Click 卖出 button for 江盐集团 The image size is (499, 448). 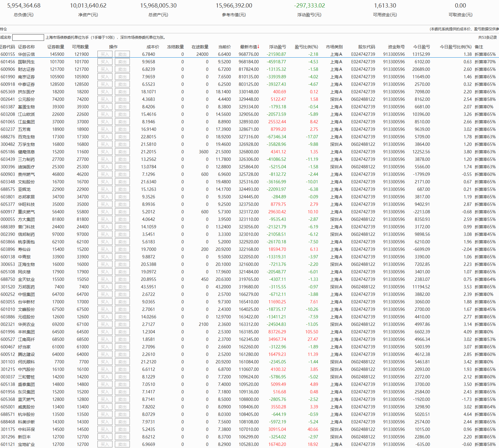tap(122, 122)
